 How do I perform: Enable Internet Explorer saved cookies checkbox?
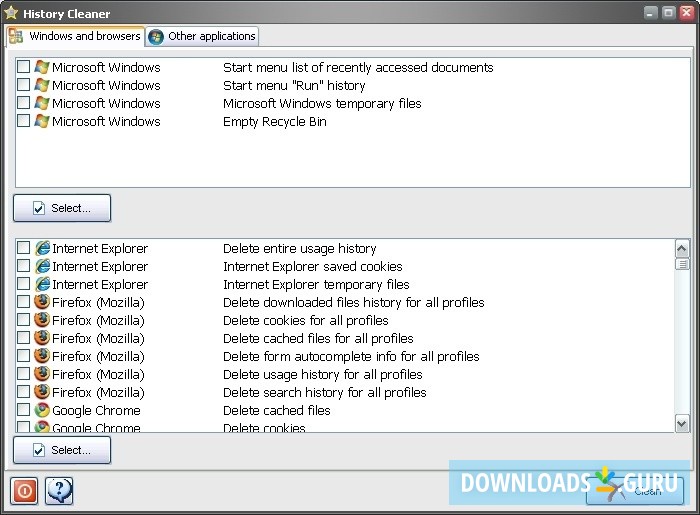pos(23,266)
